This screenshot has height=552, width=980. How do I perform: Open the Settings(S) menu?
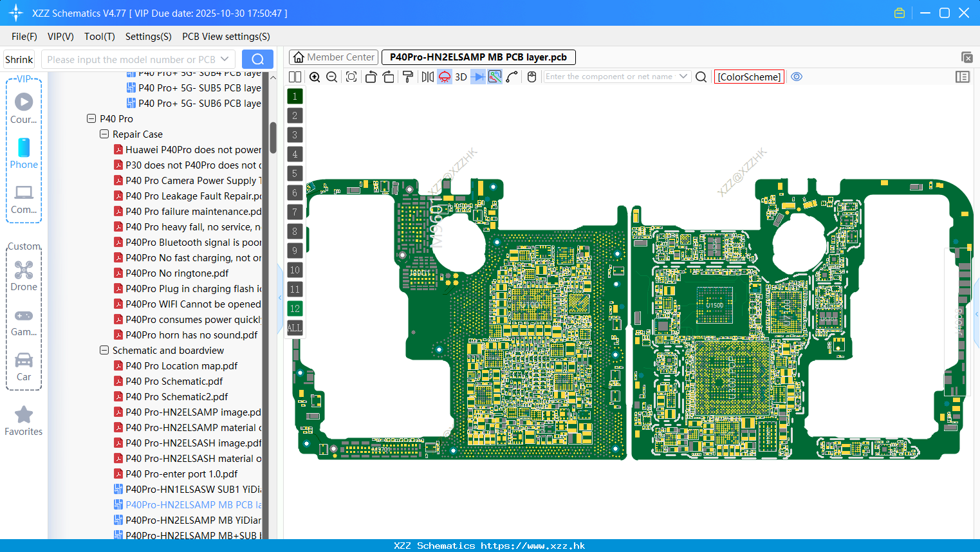click(x=149, y=37)
